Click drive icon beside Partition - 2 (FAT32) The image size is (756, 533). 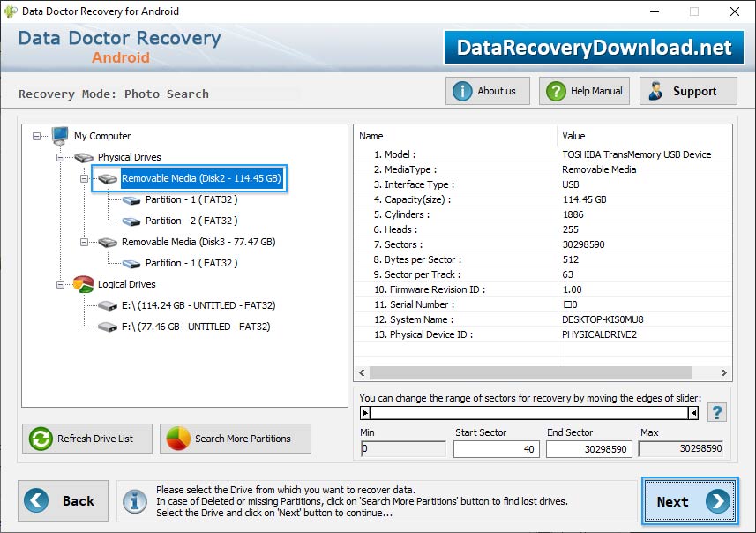[x=131, y=221]
